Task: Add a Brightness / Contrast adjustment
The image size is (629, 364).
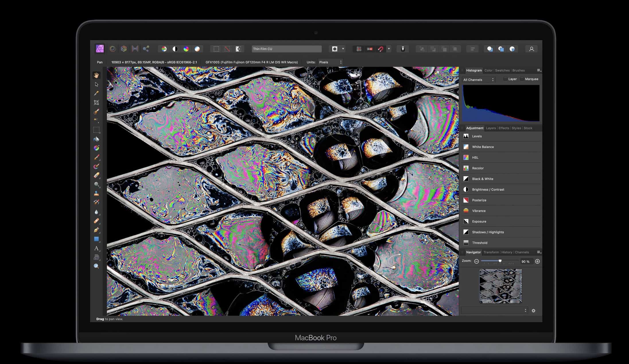Action: click(502, 189)
